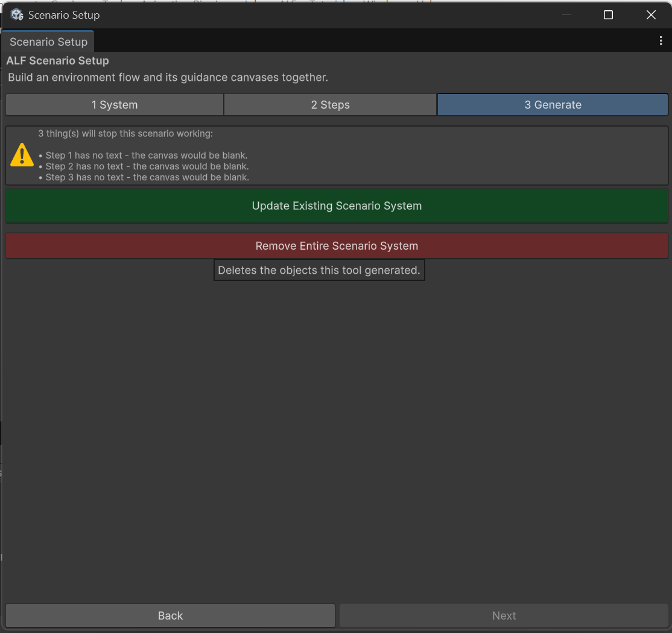Viewport: 672px width, 633px height.
Task: Click Remove Entire Scenario System
Action: pos(337,246)
